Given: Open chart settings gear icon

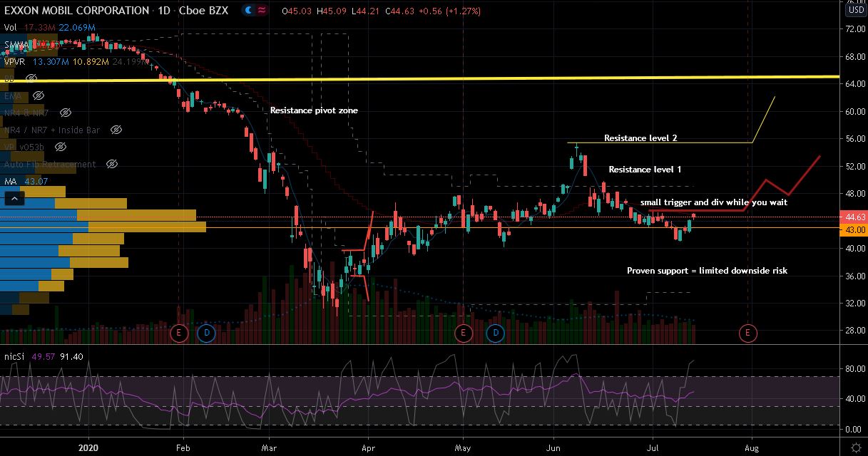Looking at the screenshot, I should point(856,447).
